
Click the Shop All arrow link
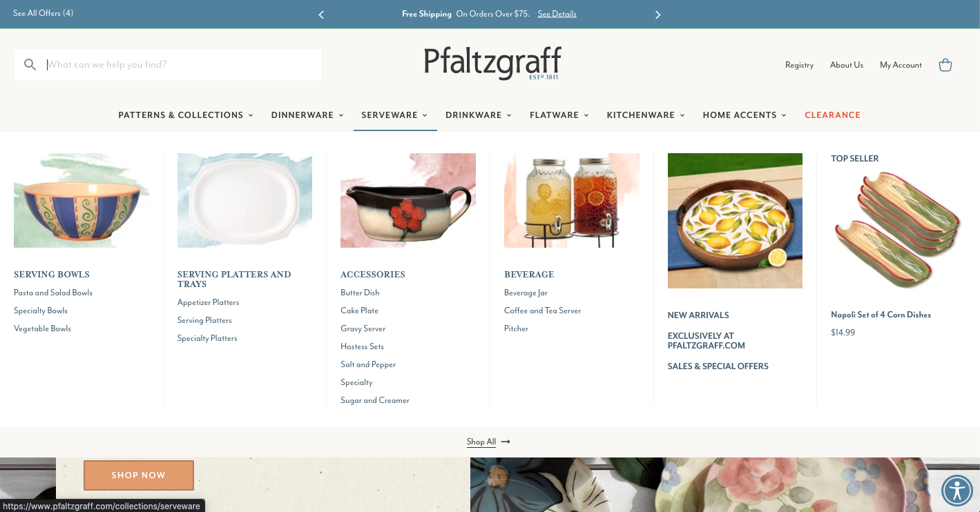pos(488,442)
